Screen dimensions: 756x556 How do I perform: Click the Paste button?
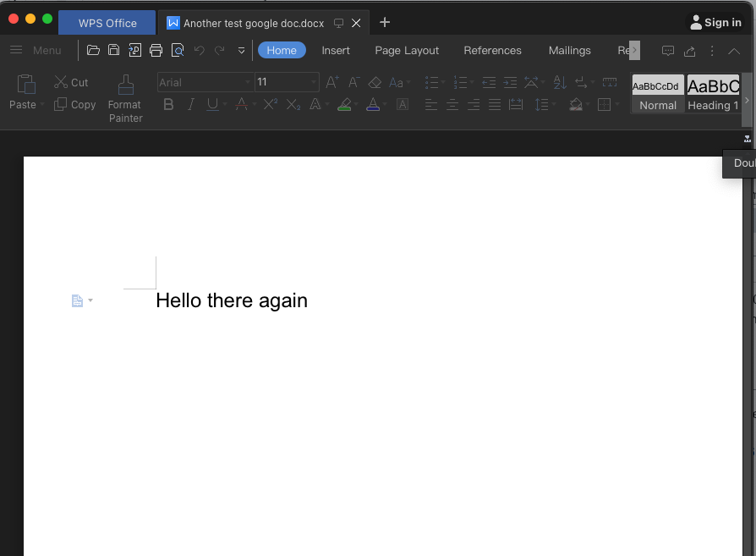tap(23, 91)
